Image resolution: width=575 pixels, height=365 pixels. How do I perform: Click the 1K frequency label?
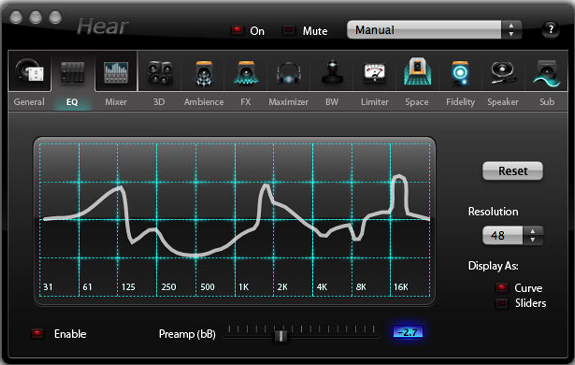244,286
